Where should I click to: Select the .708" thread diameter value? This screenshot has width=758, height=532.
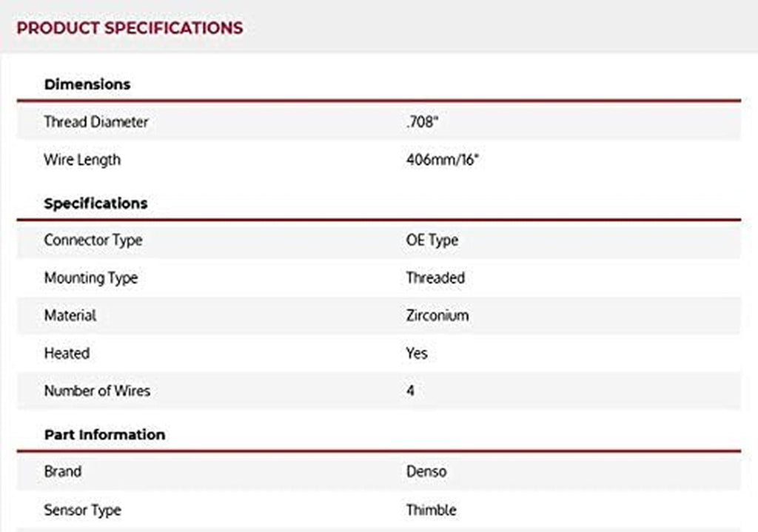[x=422, y=122]
